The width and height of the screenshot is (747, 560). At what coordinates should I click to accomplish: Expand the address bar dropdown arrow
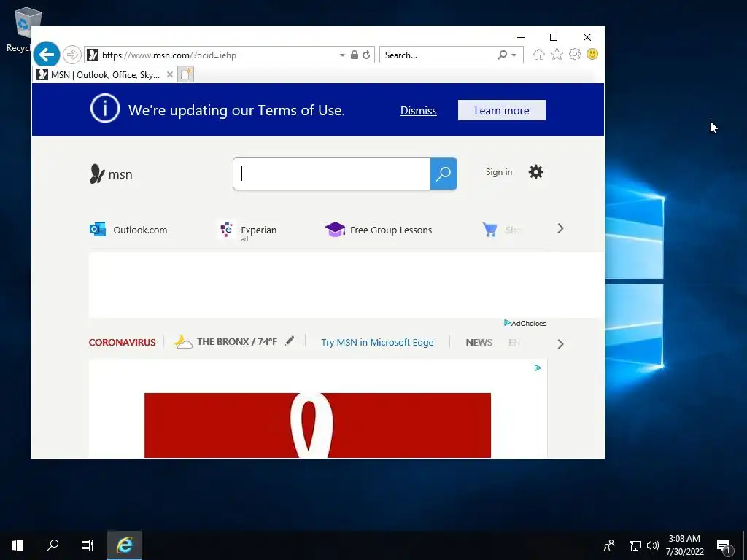pos(342,55)
